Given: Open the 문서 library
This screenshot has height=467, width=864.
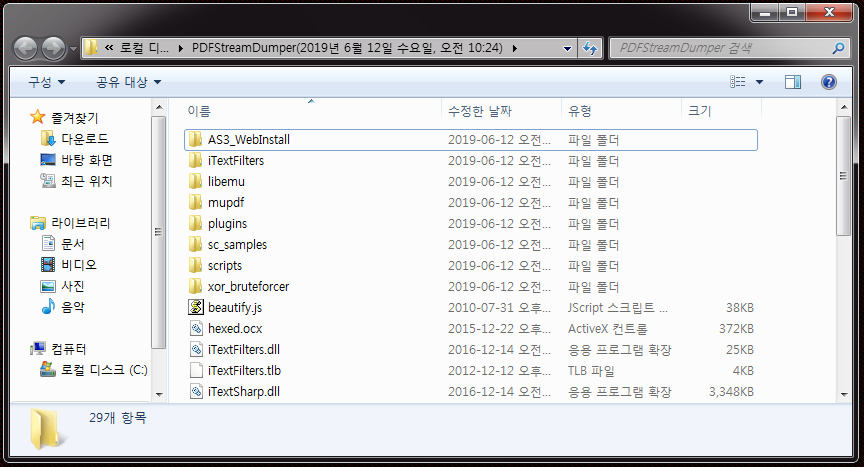Looking at the screenshot, I should (x=73, y=243).
